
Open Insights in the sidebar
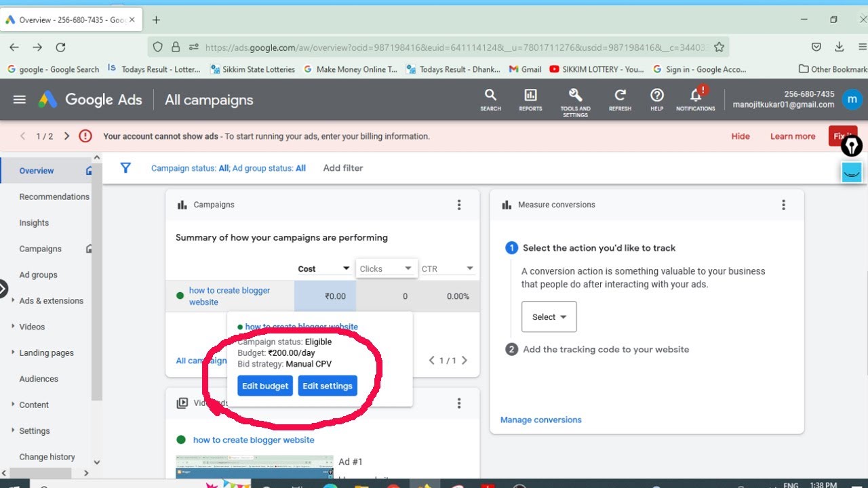click(x=34, y=222)
